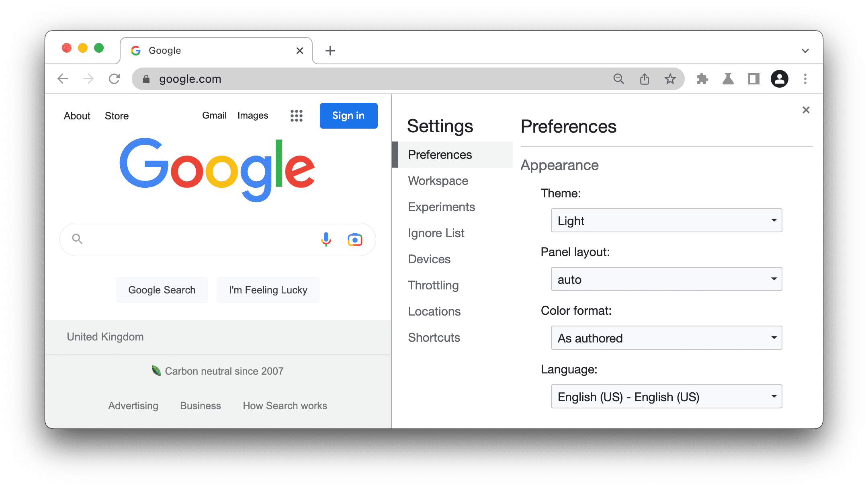Expand the Panel layout dropdown
The height and width of the screenshot is (488, 868).
665,279
